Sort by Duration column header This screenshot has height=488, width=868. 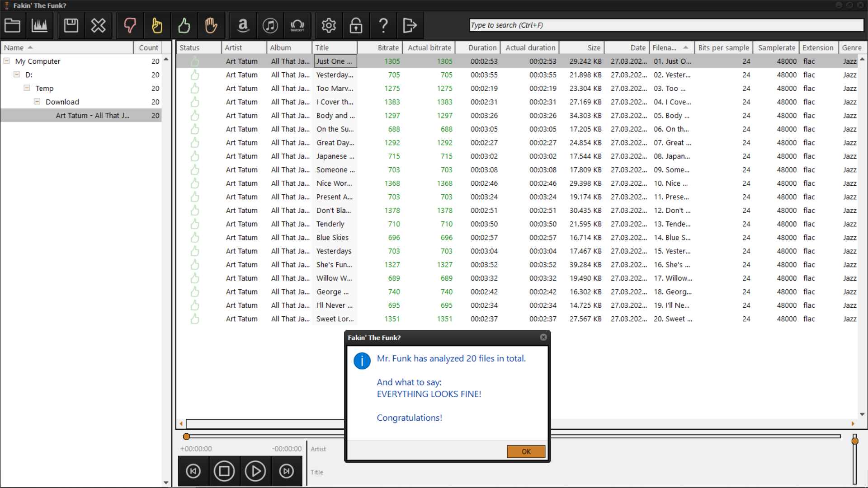478,47
